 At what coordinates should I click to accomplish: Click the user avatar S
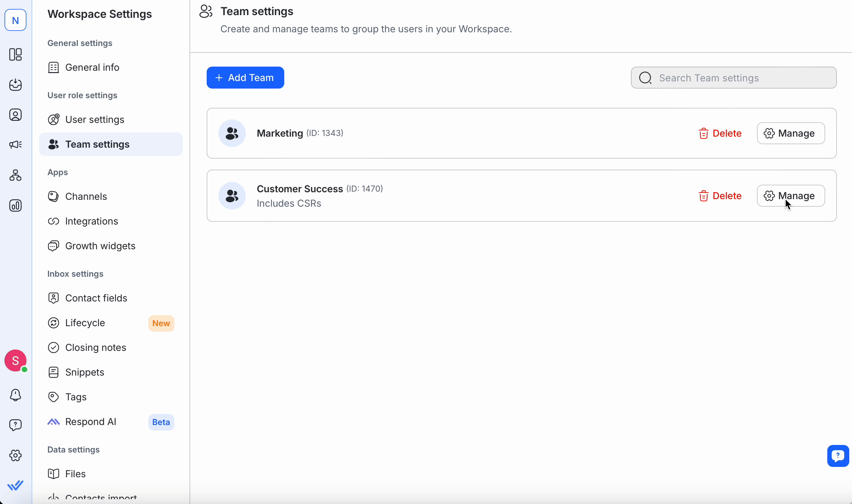15,360
